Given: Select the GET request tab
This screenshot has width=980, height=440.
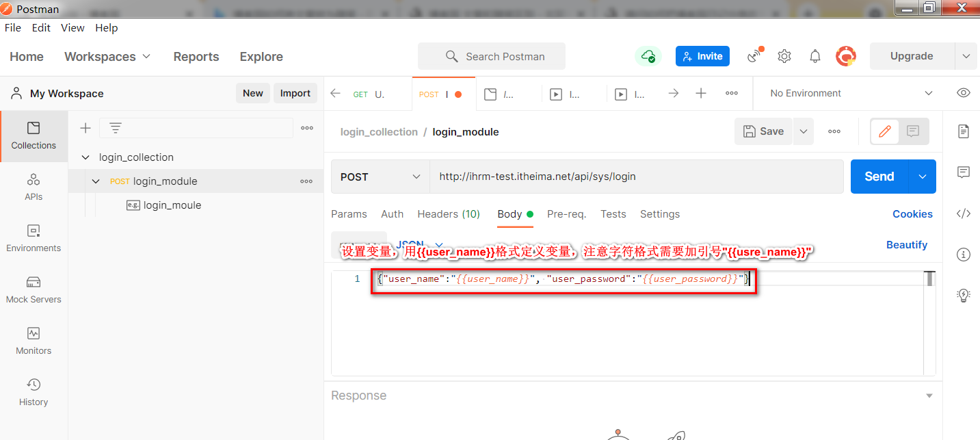Looking at the screenshot, I should pyautogui.click(x=369, y=94).
